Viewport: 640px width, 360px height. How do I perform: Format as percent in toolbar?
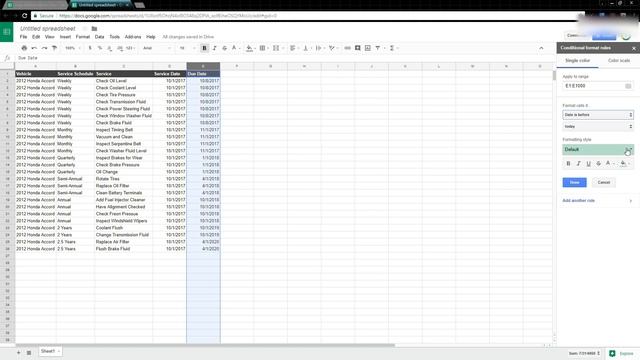[100, 48]
